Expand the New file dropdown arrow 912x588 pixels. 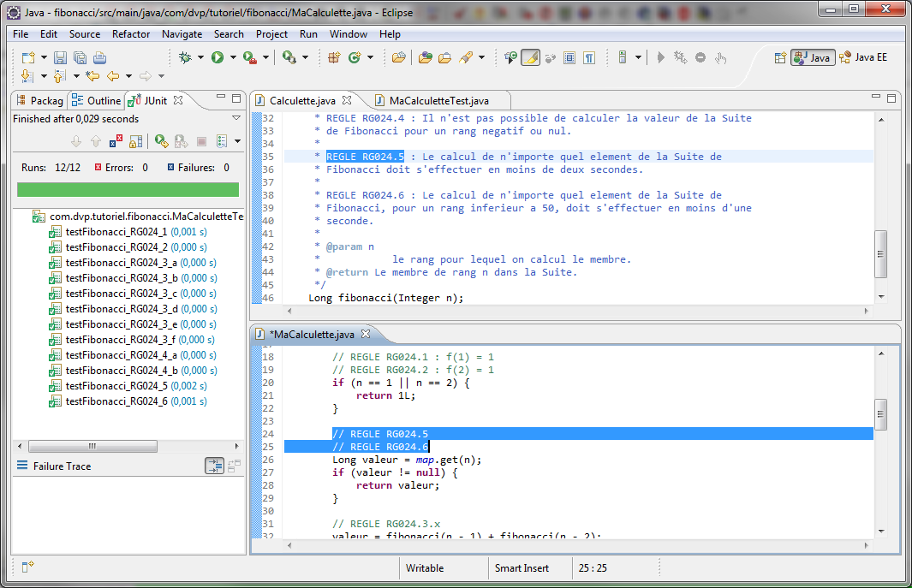42,57
